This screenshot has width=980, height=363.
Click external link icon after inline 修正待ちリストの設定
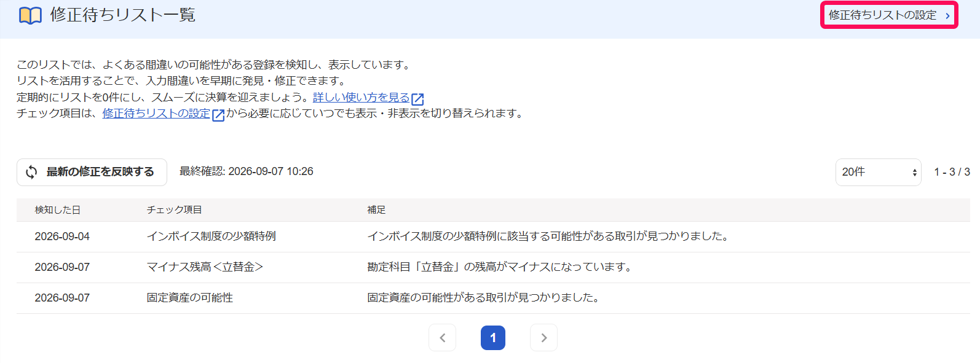pyautogui.click(x=218, y=115)
